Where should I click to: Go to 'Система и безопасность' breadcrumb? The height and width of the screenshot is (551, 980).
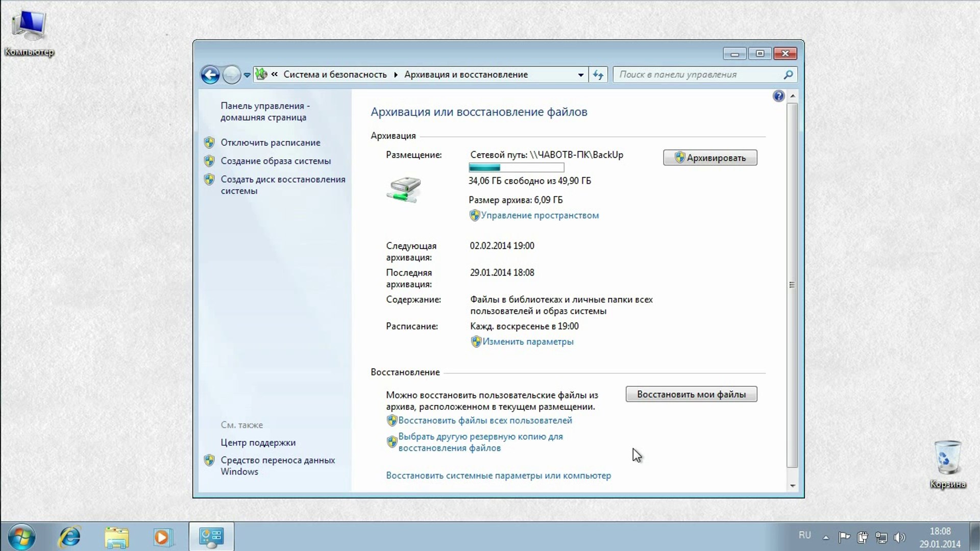point(335,74)
